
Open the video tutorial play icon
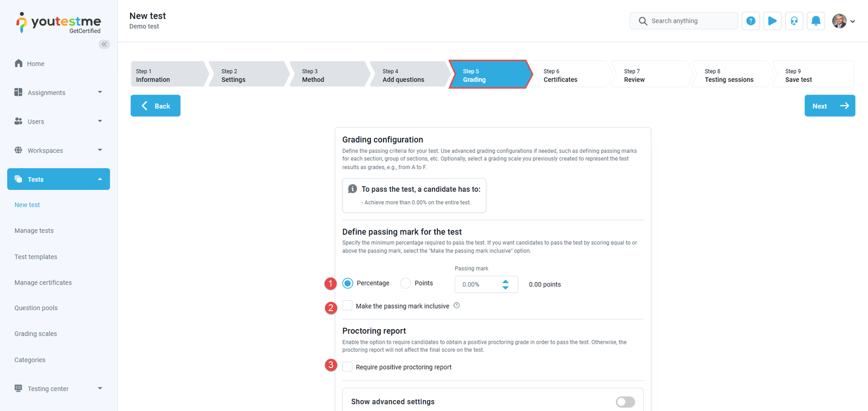tap(772, 21)
